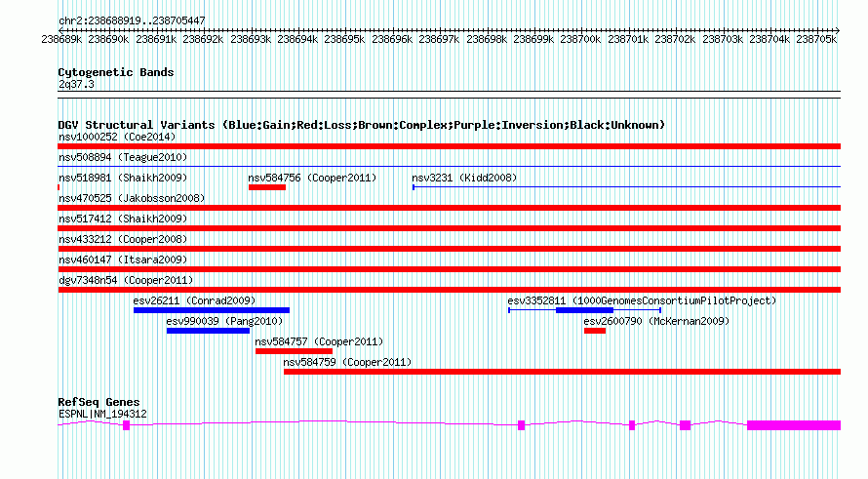Click the thick blue segment of esv3352811
868x479 pixels.
point(584,310)
